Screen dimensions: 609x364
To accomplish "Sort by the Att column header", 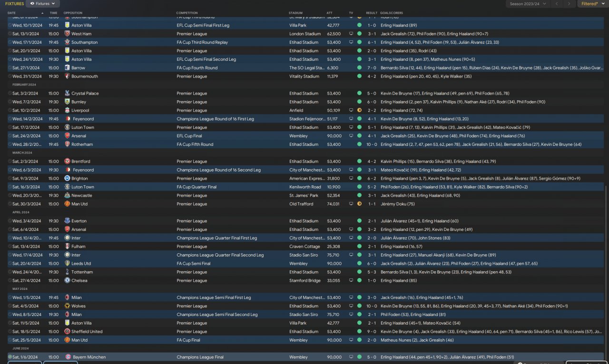I will click(330, 13).
